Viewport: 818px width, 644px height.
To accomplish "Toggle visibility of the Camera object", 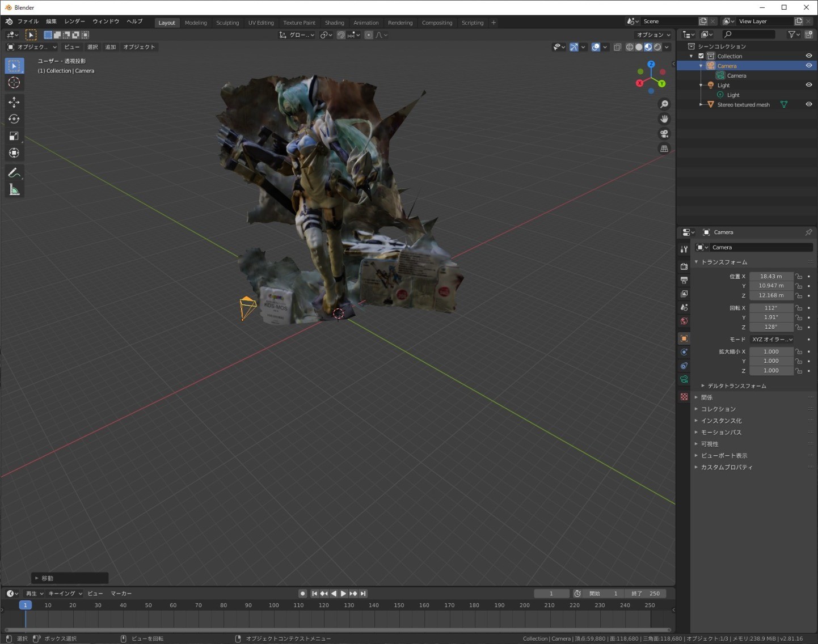I will coord(809,66).
